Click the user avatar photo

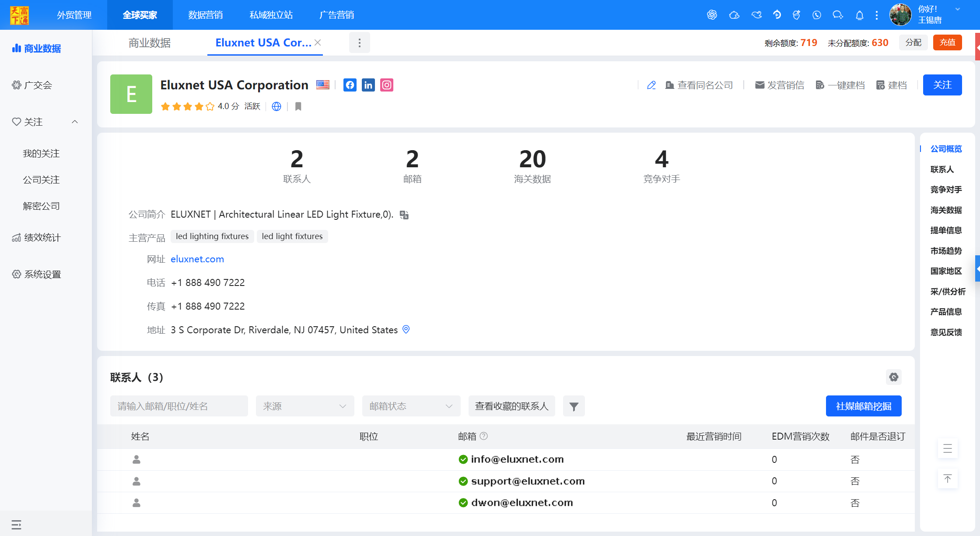pos(900,15)
